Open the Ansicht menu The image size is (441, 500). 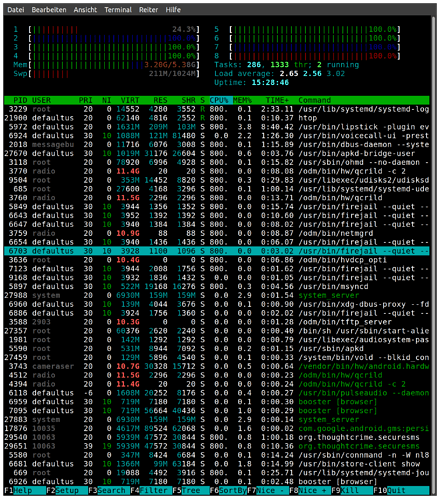85,10
